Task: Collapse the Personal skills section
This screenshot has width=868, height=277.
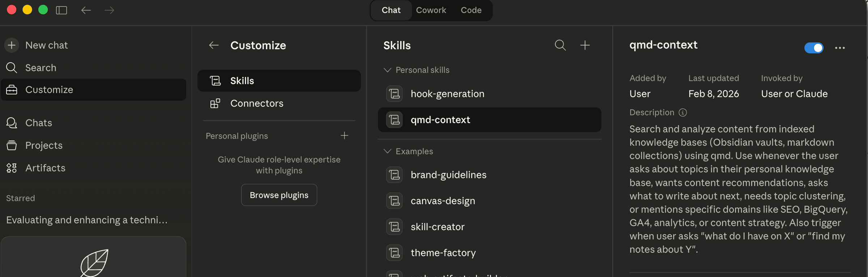Action: [x=387, y=70]
